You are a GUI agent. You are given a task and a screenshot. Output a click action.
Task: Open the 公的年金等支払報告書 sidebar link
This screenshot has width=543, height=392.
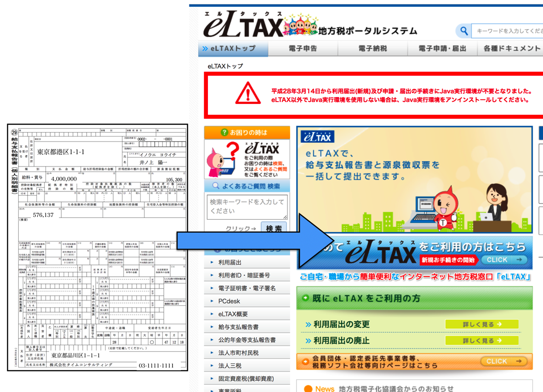[247, 340]
